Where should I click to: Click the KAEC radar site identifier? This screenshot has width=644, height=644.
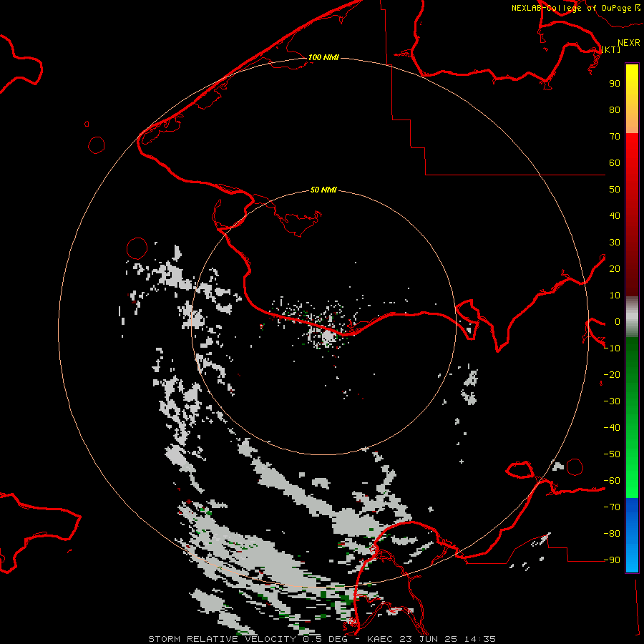[380, 639]
